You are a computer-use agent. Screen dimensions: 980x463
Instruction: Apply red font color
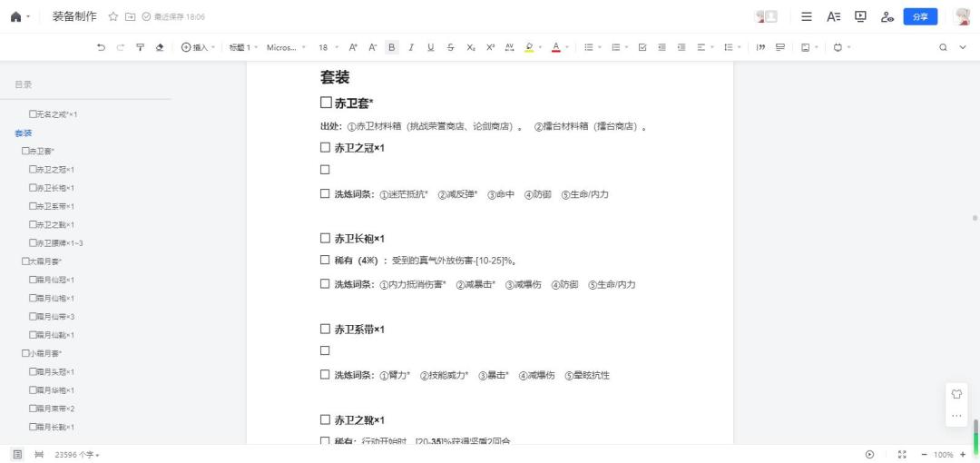pyautogui.click(x=555, y=47)
